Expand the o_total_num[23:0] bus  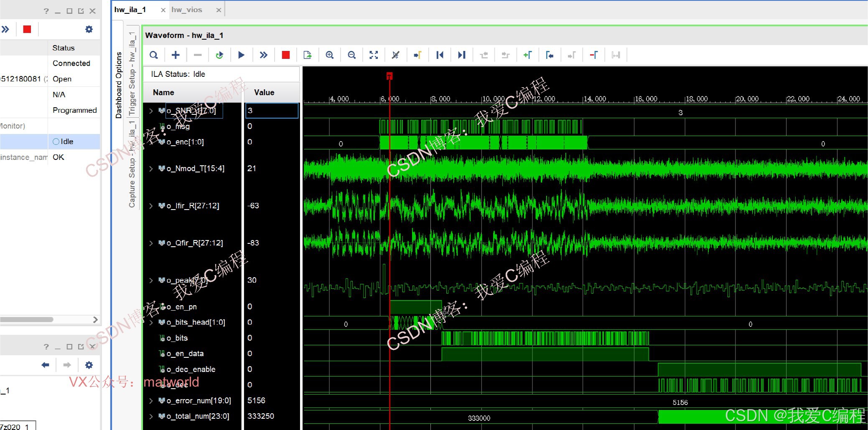pos(151,416)
